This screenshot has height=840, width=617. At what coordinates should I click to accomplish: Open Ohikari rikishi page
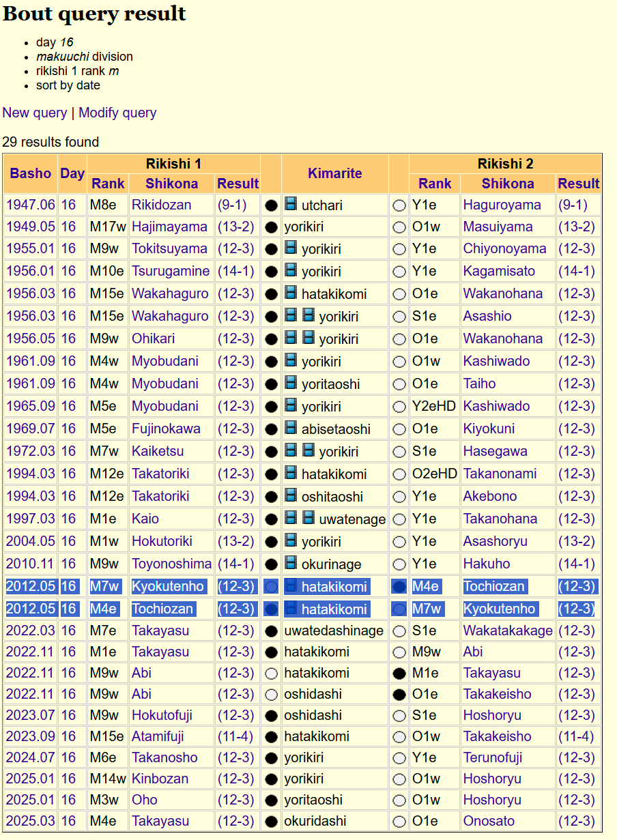pyautogui.click(x=154, y=338)
